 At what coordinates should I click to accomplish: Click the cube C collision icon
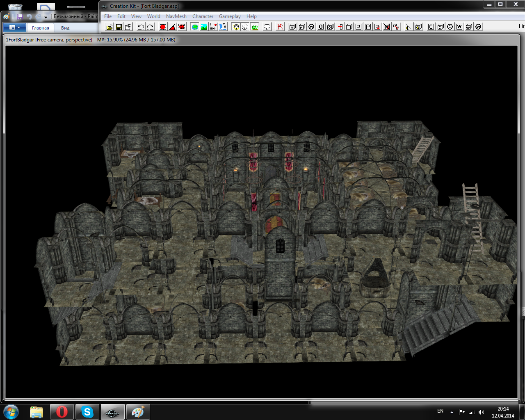pos(440,27)
